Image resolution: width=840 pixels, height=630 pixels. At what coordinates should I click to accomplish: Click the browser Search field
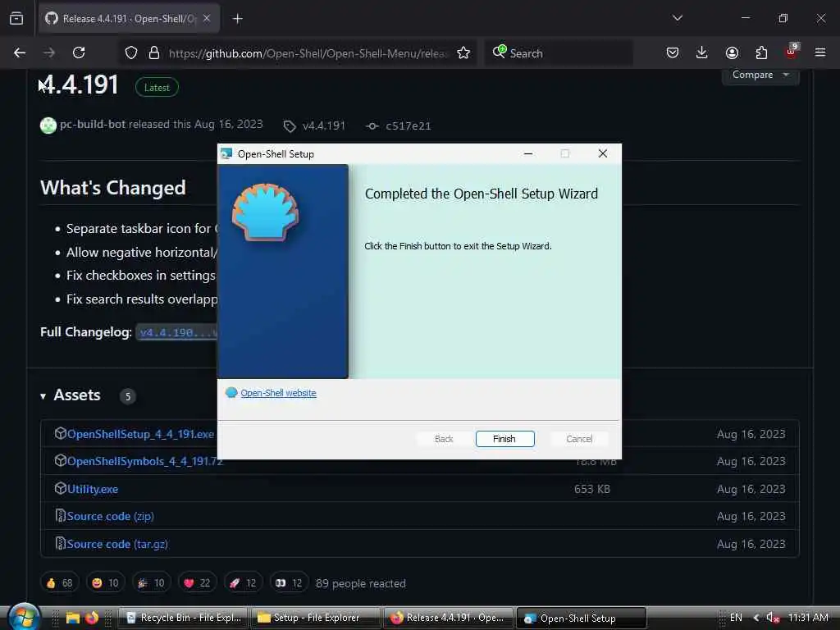559,53
